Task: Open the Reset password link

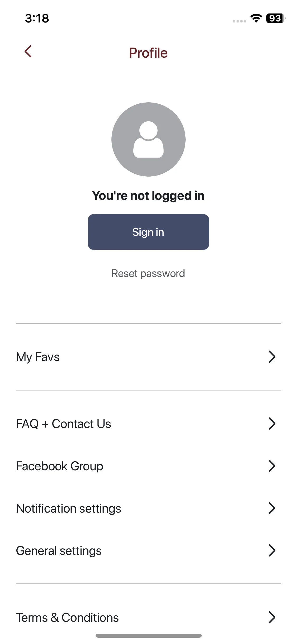Action: point(148,273)
